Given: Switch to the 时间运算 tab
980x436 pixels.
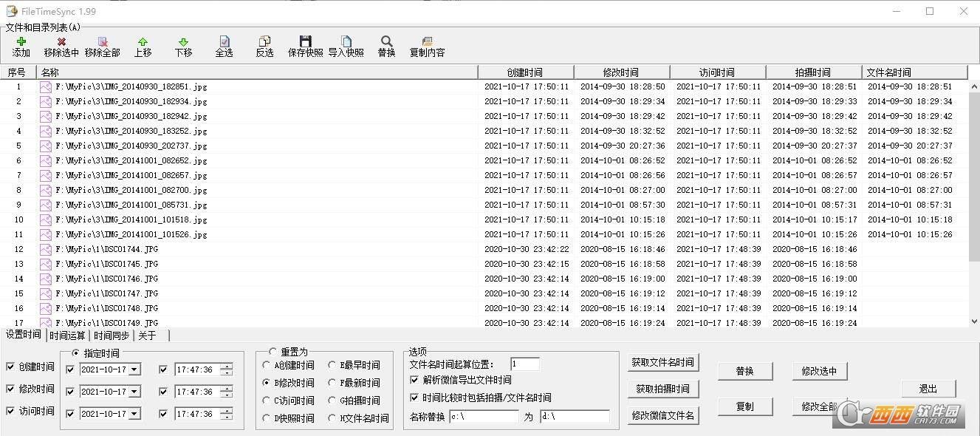Looking at the screenshot, I should pyautogui.click(x=68, y=335).
